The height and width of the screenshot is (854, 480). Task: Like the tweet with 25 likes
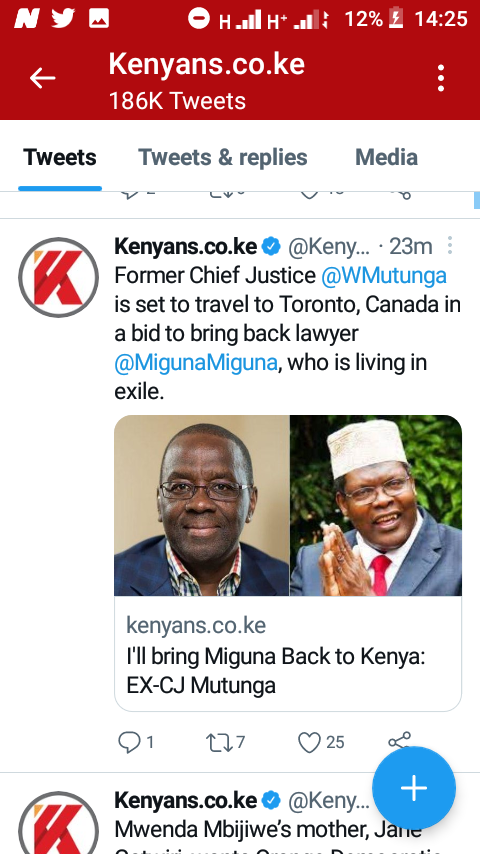(x=309, y=742)
